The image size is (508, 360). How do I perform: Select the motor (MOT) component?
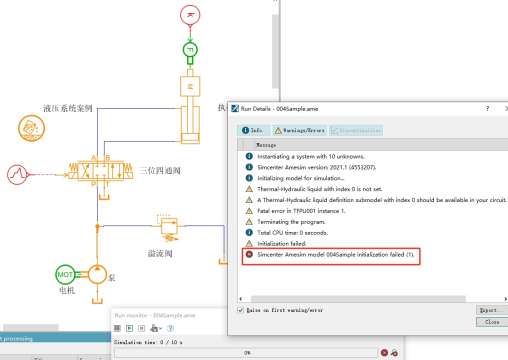coord(65,274)
